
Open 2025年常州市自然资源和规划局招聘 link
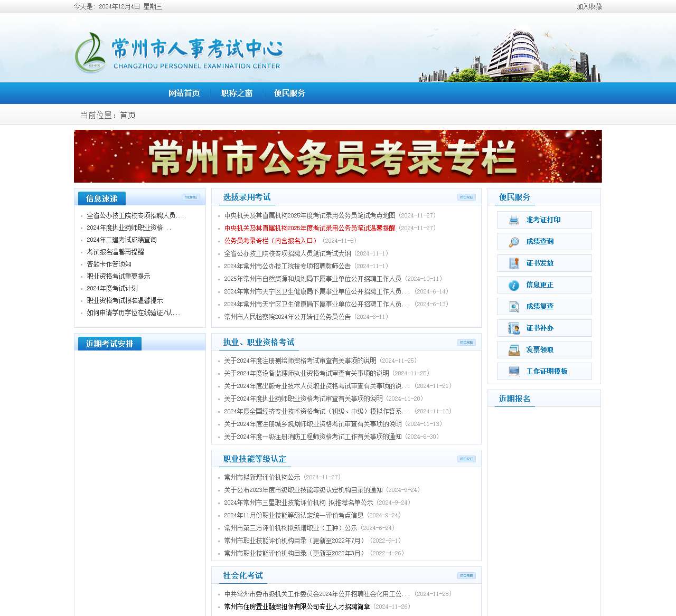[313, 279]
